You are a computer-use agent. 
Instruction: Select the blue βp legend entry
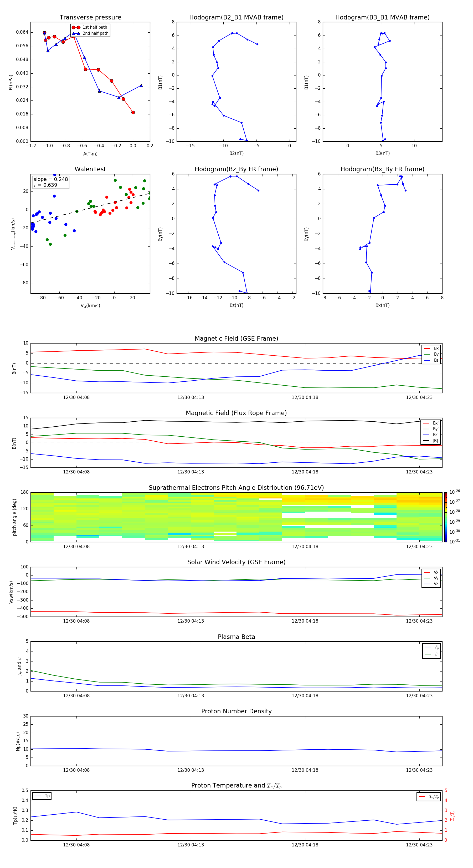tap(431, 647)
